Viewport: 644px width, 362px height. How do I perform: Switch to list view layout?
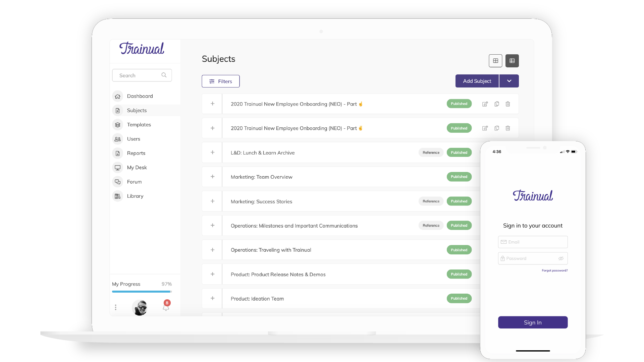click(512, 61)
